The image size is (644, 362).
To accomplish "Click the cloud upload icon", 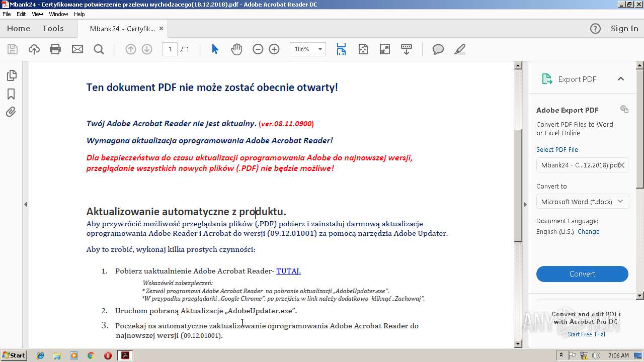I will [x=34, y=49].
